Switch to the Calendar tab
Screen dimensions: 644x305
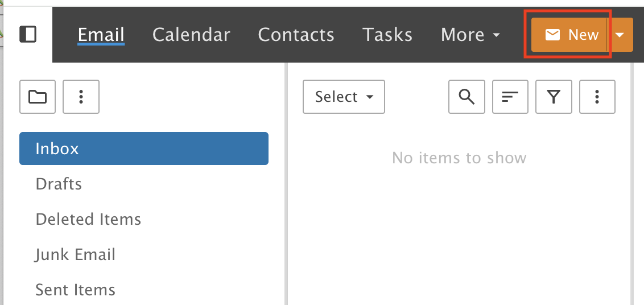(191, 35)
